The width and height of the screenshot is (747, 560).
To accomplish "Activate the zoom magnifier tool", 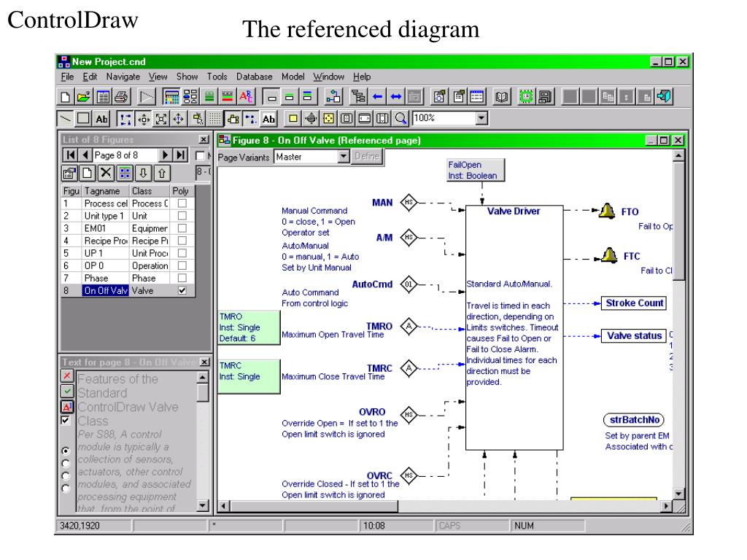I will coord(401,118).
